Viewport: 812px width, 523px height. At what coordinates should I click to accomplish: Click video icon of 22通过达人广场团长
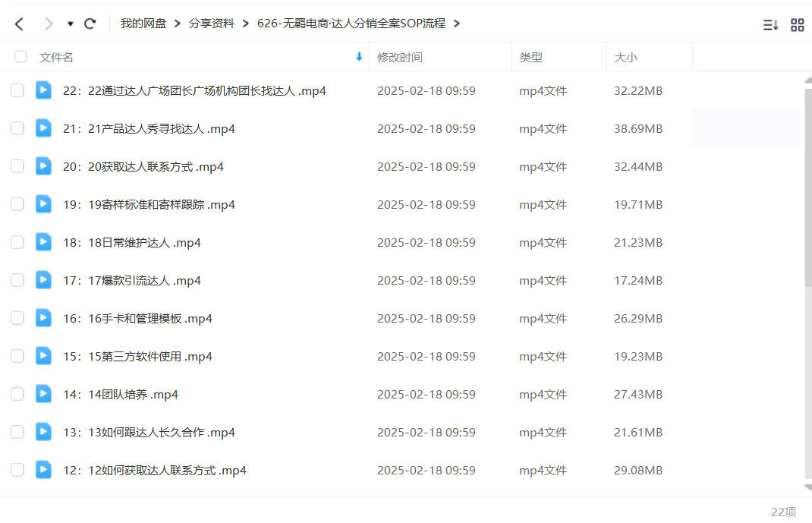coord(43,90)
